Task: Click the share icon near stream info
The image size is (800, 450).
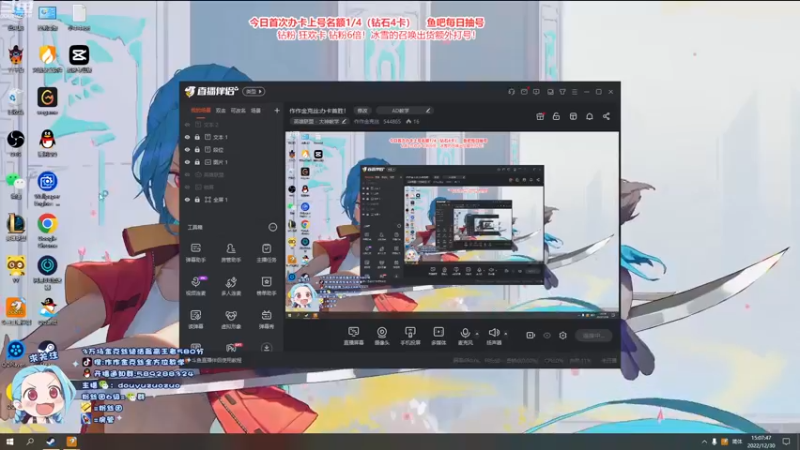Action: tap(606, 116)
